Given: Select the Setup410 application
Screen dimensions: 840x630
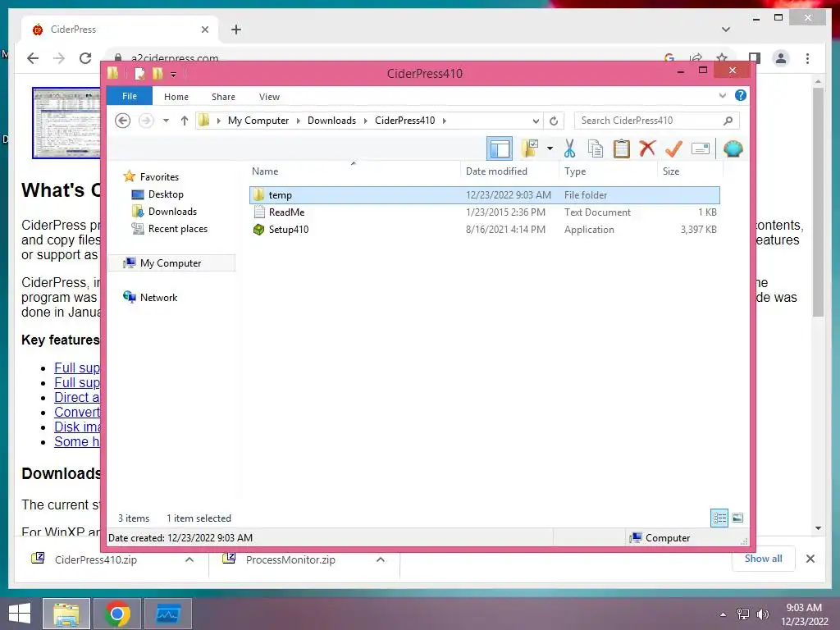Looking at the screenshot, I should pos(484,230).
